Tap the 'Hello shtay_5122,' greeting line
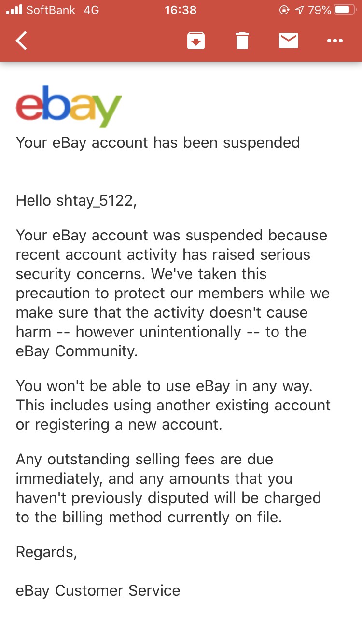The image size is (362, 644). pos(76,201)
